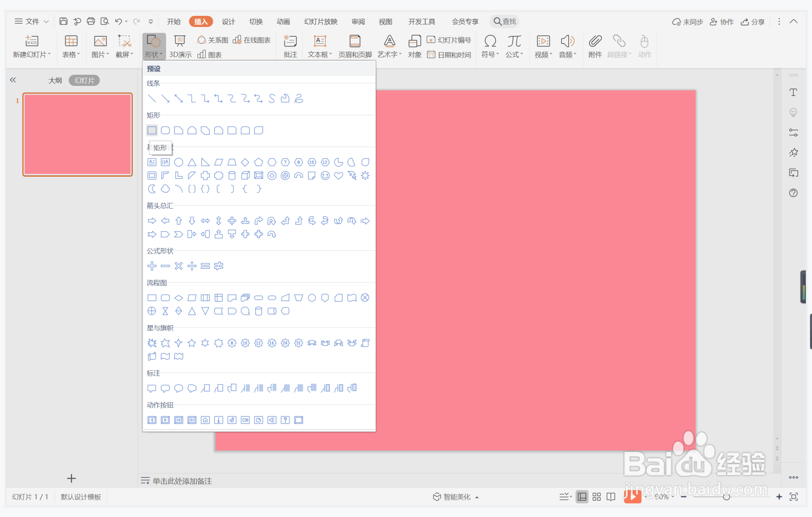Open the 动画 animation tab

coord(283,22)
